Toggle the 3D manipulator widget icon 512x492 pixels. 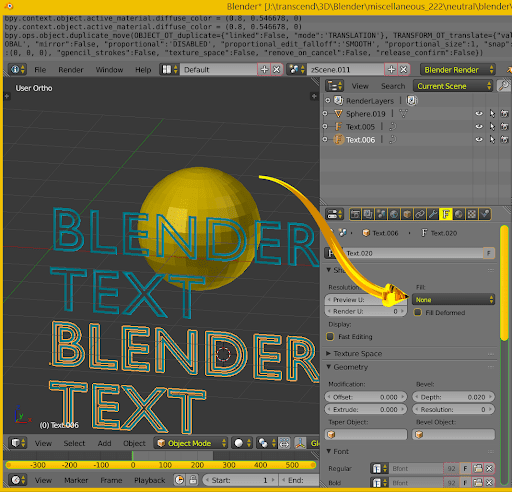300,443
